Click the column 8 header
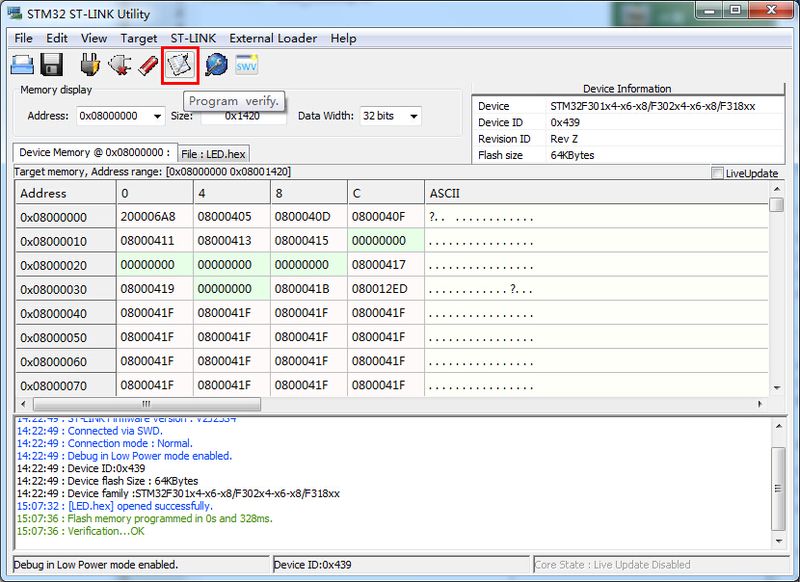Screen dimensions: 800x582 pos(309,193)
